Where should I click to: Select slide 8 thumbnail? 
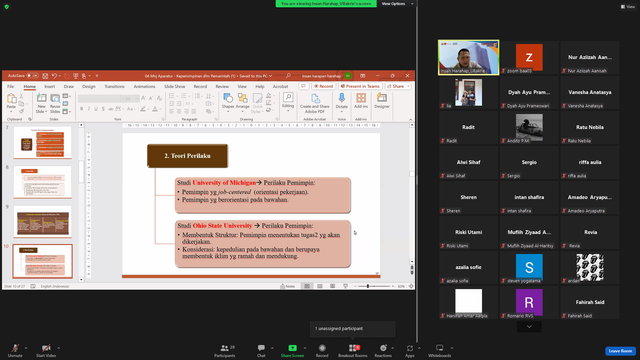tap(42, 182)
